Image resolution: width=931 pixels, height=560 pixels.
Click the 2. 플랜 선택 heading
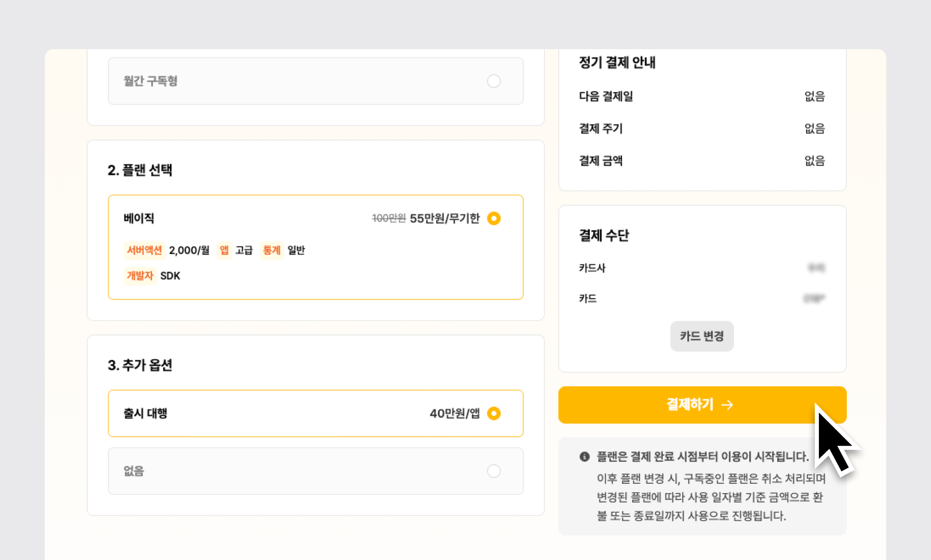140,170
